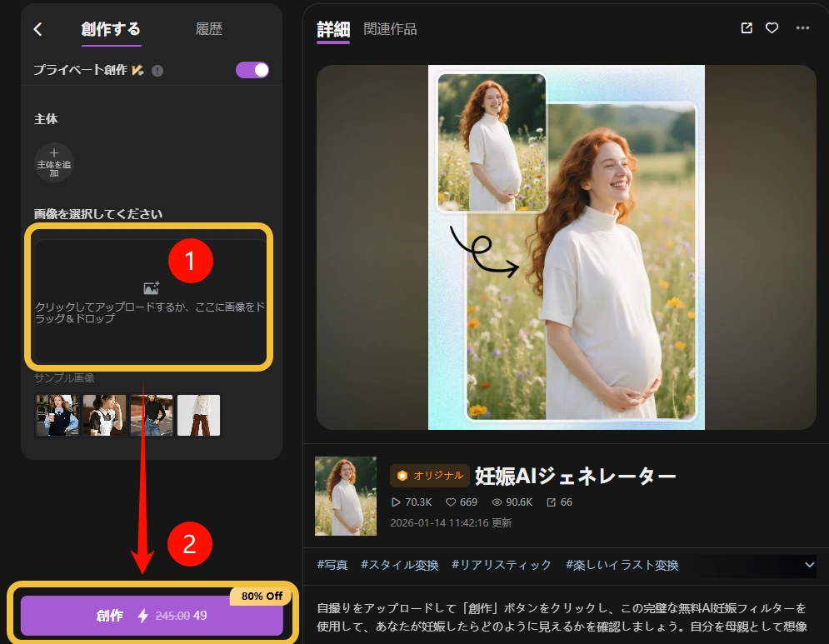The image size is (829, 644).
Task: Switch to the 履歴 tab
Action: 209,29
